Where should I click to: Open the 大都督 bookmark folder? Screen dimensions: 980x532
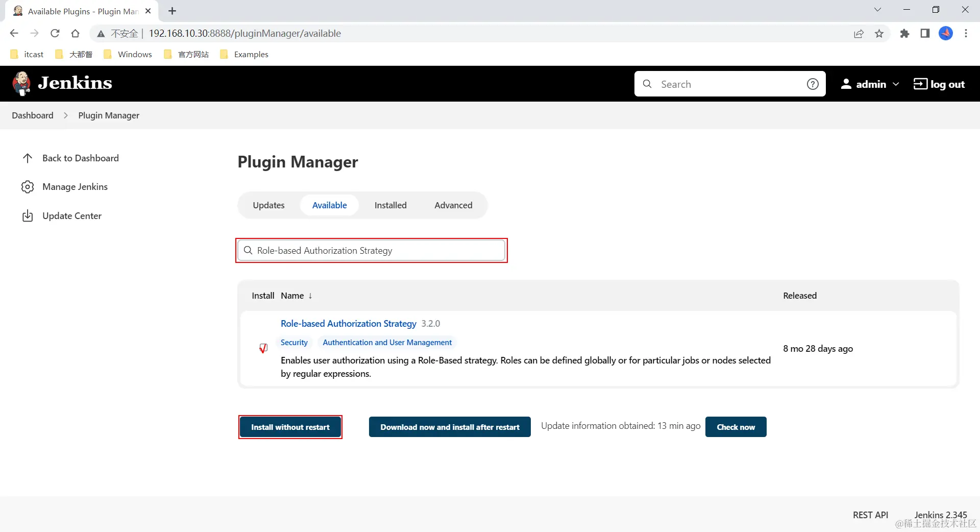click(x=73, y=54)
